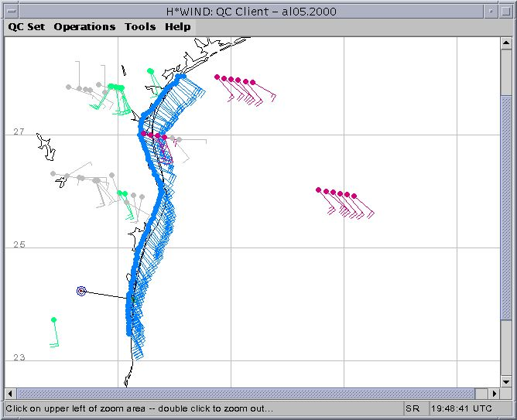Click the horizontal scrollbar right arrow
The height and width of the screenshot is (420, 517).
[494, 393]
